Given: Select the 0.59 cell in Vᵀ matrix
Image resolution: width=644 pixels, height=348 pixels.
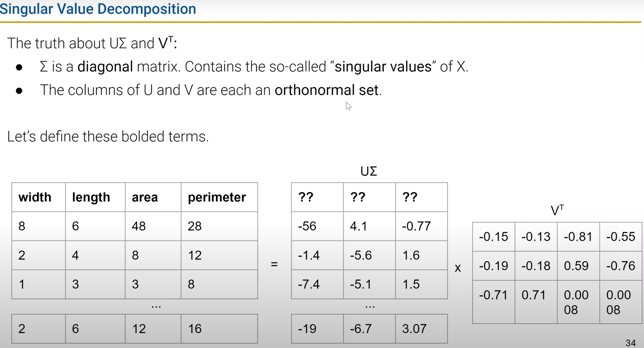Looking at the screenshot, I should click(x=576, y=266).
